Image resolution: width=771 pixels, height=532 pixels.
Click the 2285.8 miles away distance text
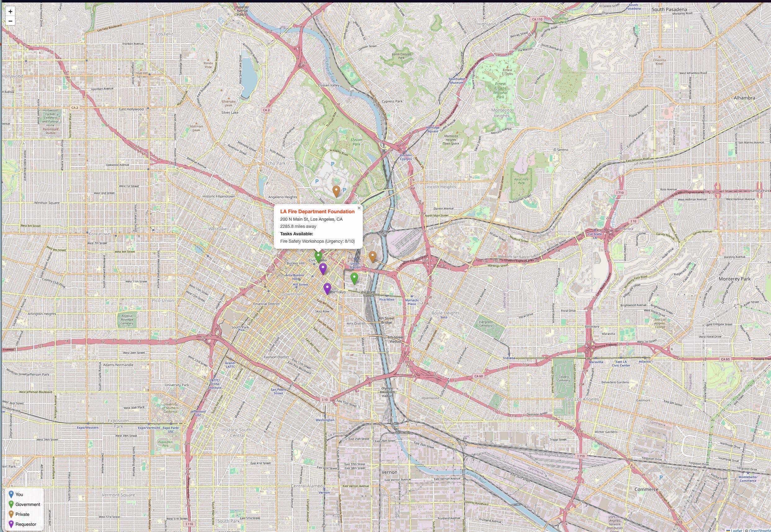298,227
